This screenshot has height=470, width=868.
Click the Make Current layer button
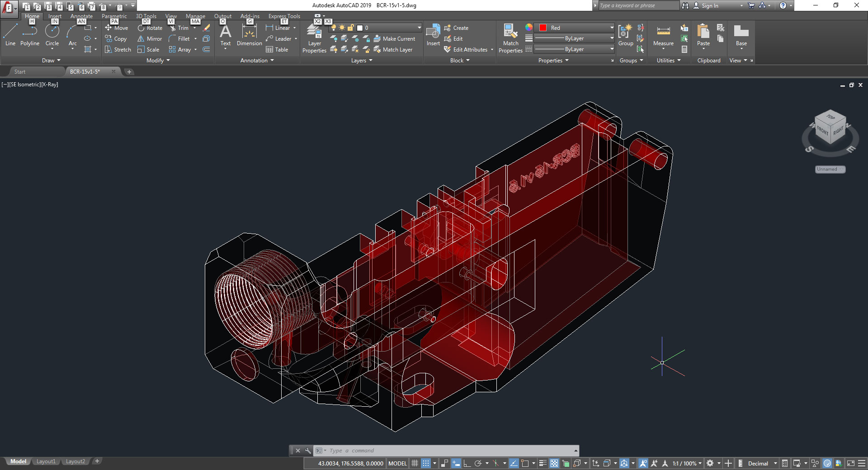tap(394, 39)
